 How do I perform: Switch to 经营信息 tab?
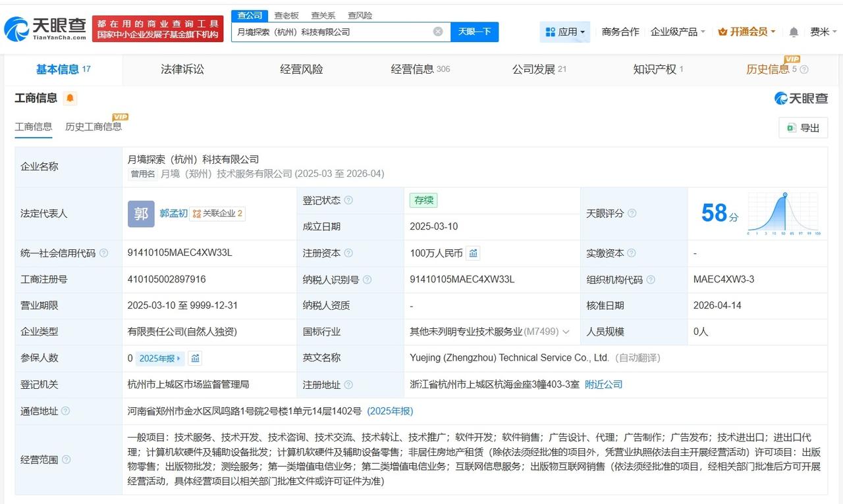421,69
